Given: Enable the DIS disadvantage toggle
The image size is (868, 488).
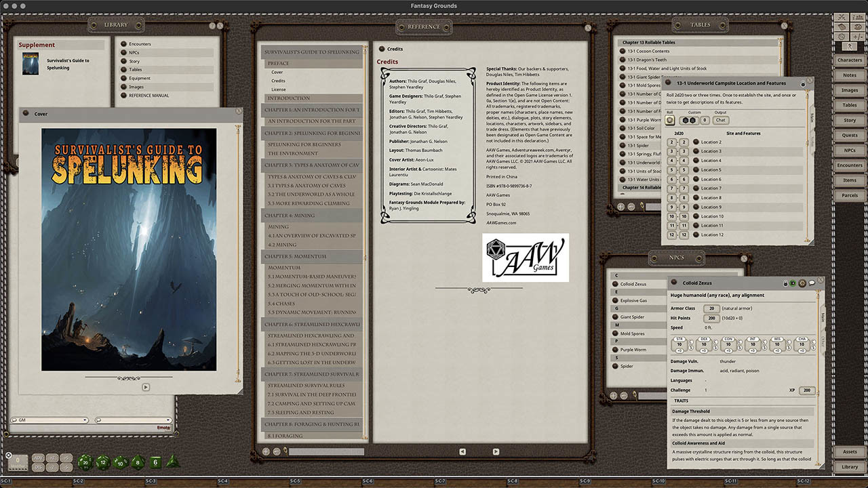Looking at the screenshot, I should coord(38,468).
